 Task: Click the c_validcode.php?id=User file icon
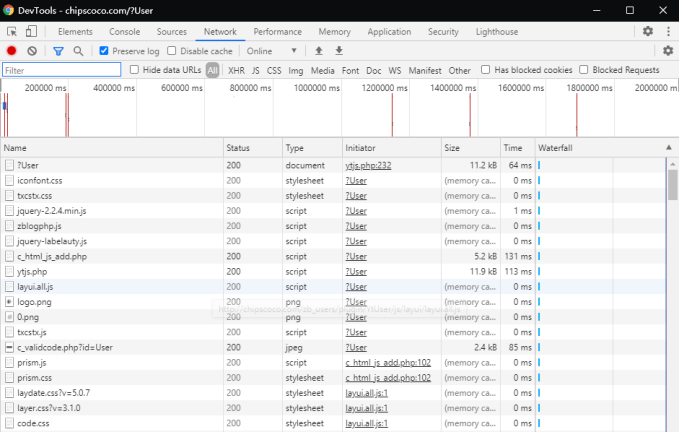(9, 347)
